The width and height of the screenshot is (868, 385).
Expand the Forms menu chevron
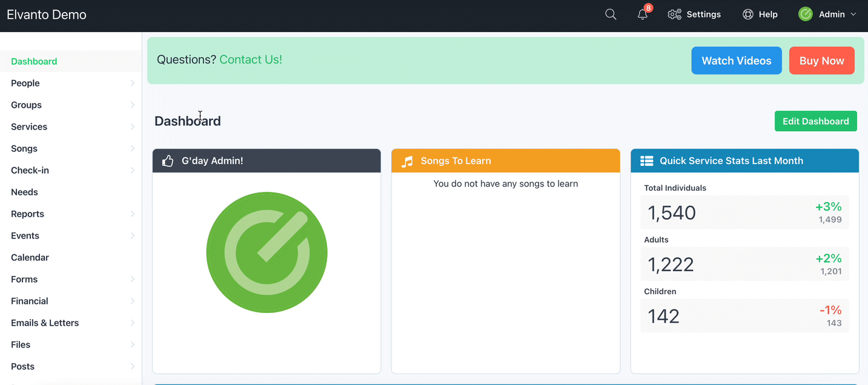pyautogui.click(x=132, y=279)
